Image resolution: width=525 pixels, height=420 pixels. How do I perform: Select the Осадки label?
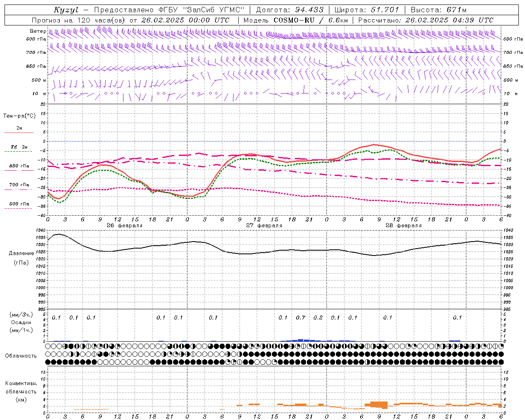pyautogui.click(x=21, y=322)
